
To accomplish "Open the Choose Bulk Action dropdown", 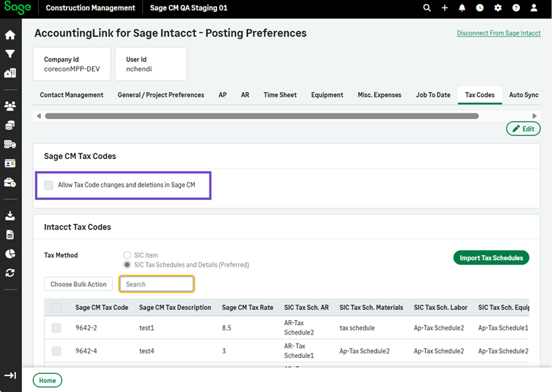I will pos(78,284).
